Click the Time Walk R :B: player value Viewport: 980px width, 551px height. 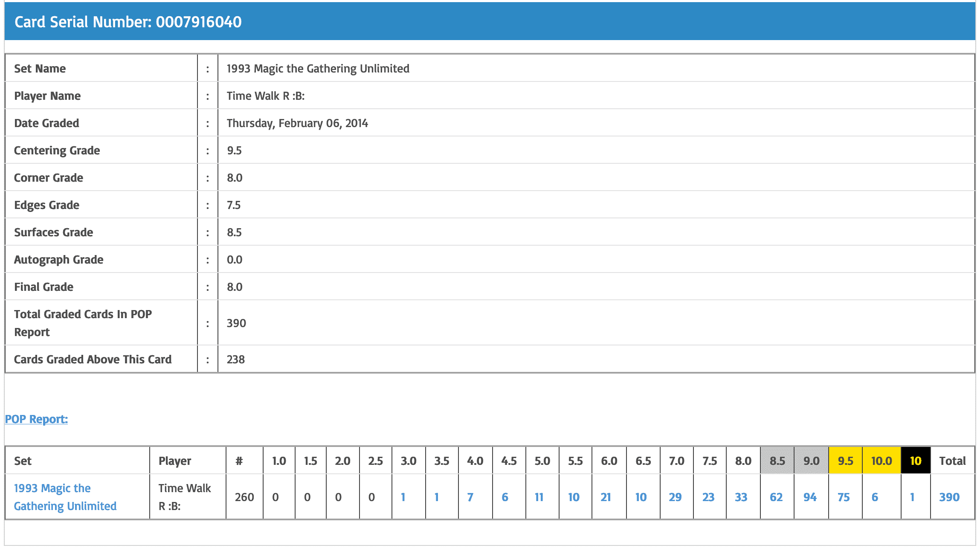pyautogui.click(x=265, y=96)
